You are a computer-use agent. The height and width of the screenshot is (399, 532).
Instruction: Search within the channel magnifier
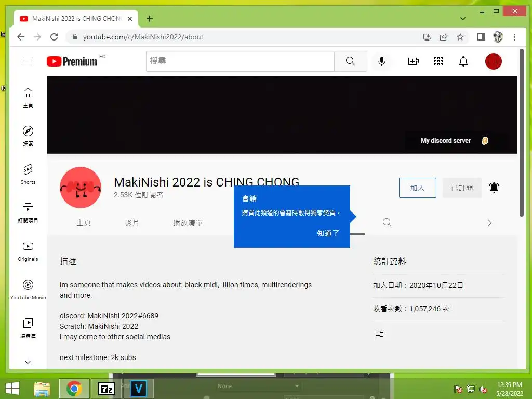[x=387, y=223]
